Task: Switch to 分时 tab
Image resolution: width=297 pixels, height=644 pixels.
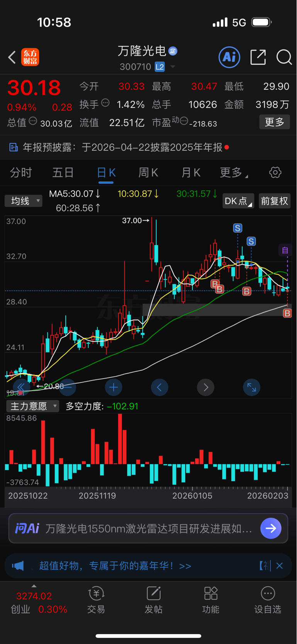Action: (21, 173)
